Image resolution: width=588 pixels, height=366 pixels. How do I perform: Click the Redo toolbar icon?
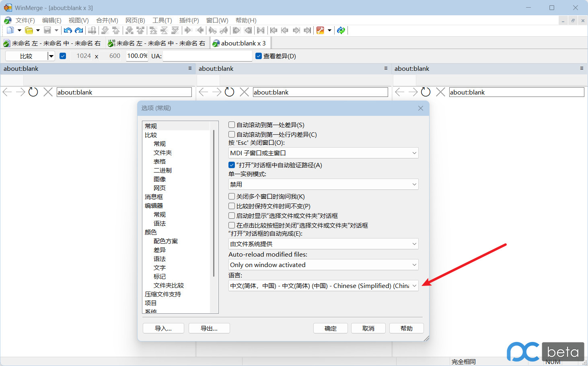pos(79,30)
